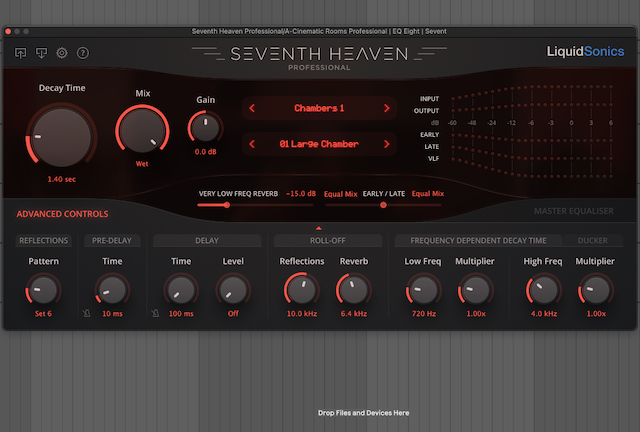Click the Delay Level knob

(x=233, y=290)
